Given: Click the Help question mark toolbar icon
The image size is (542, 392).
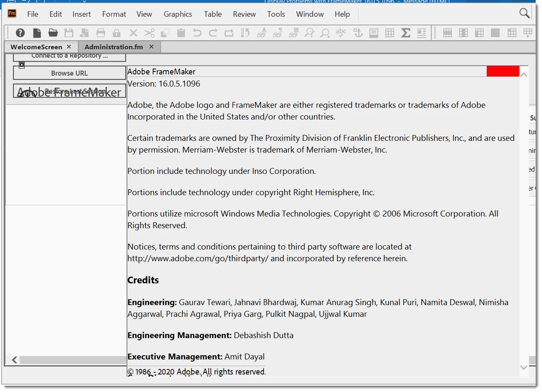Looking at the screenshot, I should point(20,33).
